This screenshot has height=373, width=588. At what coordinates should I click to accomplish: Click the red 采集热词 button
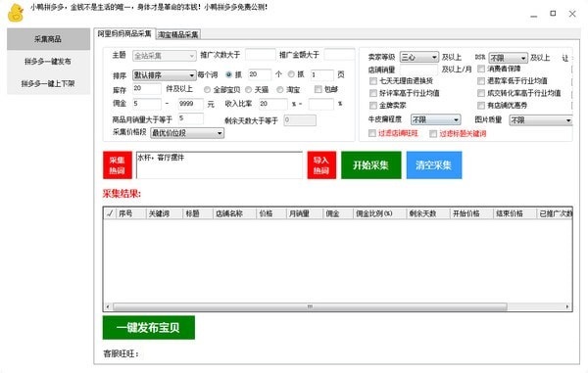[118, 165]
